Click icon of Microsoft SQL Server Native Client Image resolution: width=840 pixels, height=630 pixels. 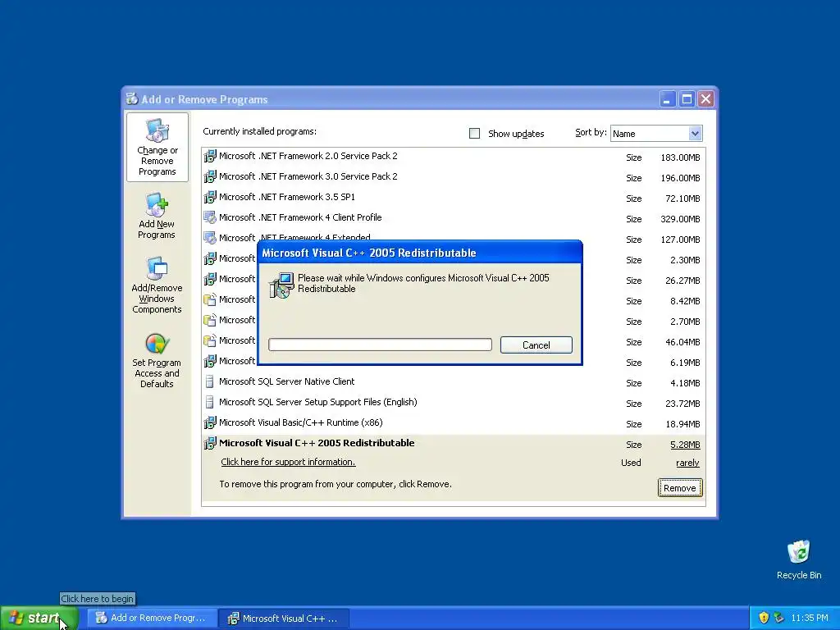pyautogui.click(x=210, y=382)
